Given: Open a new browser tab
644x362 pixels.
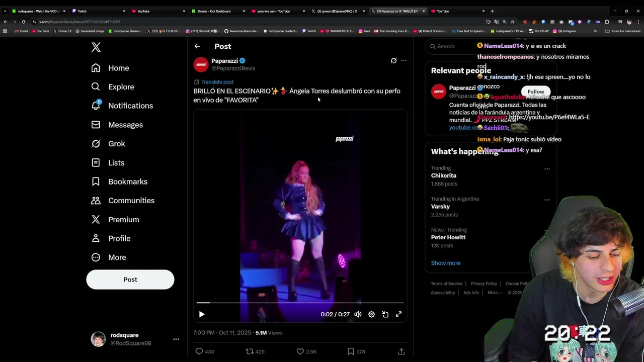Looking at the screenshot, I should (492, 11).
